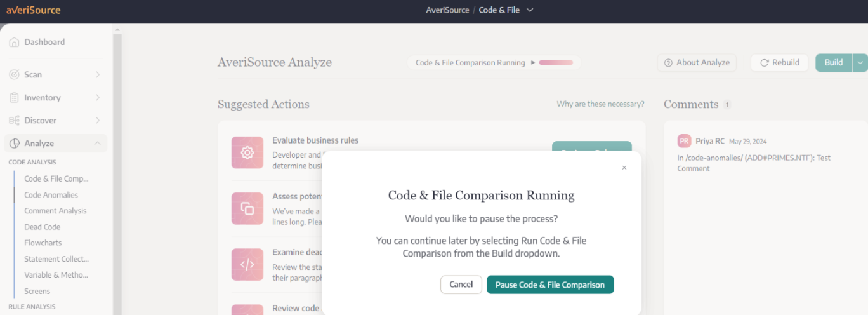The height and width of the screenshot is (315, 868).
Task: Click the Inventory clipboard icon
Action: pos(14,98)
